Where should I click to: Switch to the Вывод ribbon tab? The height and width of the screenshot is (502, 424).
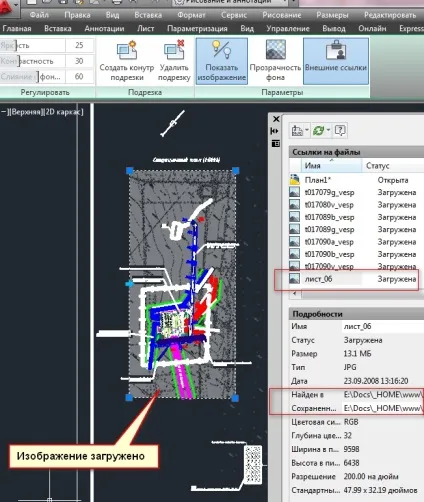click(334, 29)
